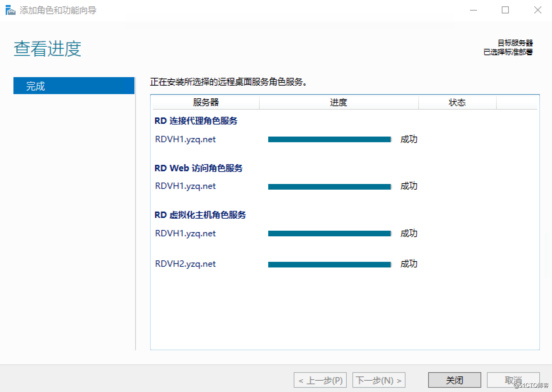Click RDVH1.yzq.net under RD 连接代理角色服务
Screen dimensions: 552x392
(185, 139)
